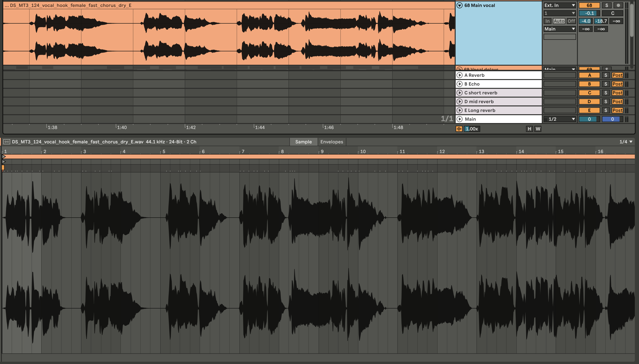Toggle Post button on E Long reverb
Image resolution: width=639 pixels, height=364 pixels.
pyautogui.click(x=617, y=110)
